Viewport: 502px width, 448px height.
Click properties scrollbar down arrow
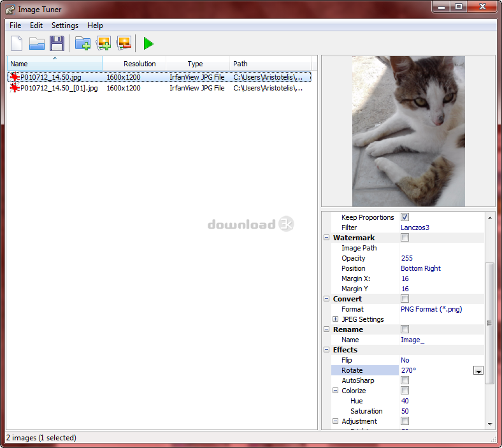click(x=490, y=424)
